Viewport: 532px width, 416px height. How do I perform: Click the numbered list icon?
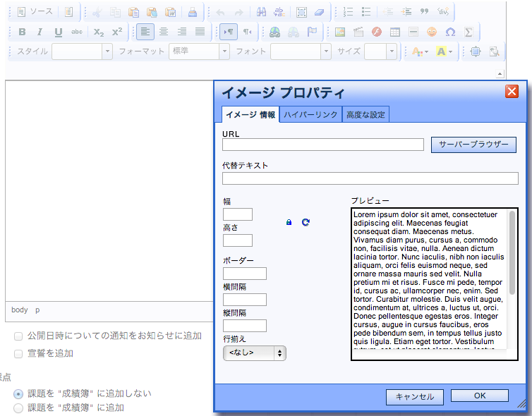point(348,12)
